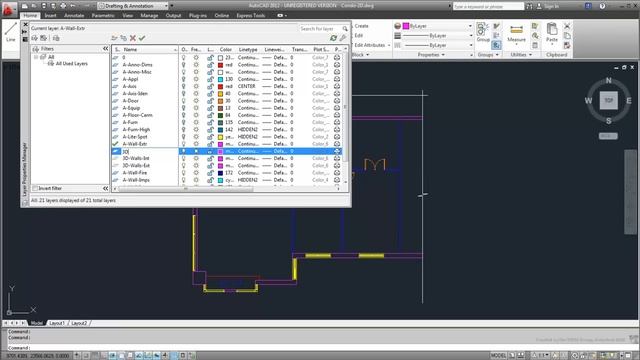Screen dimensions: 640x360
Task: Check the Invert filter checkbox
Action: click(35, 188)
